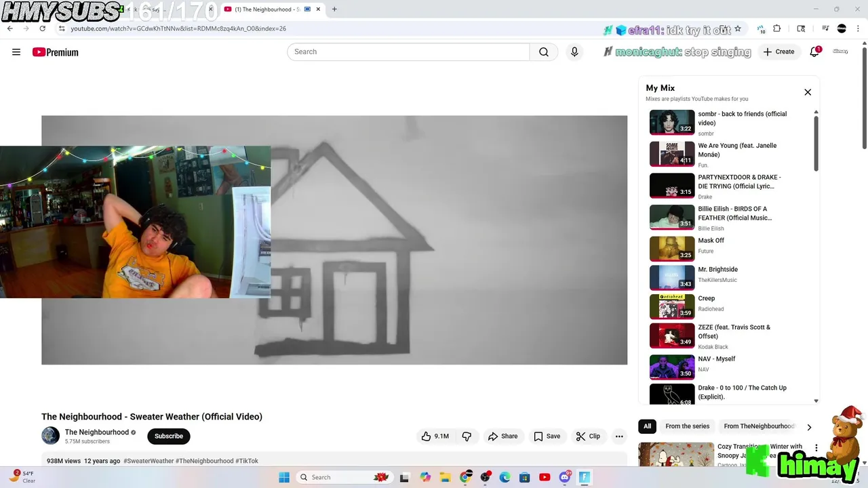Open #SweaterWeather hashtag link
The width and height of the screenshot is (868, 488).
pyautogui.click(x=149, y=461)
